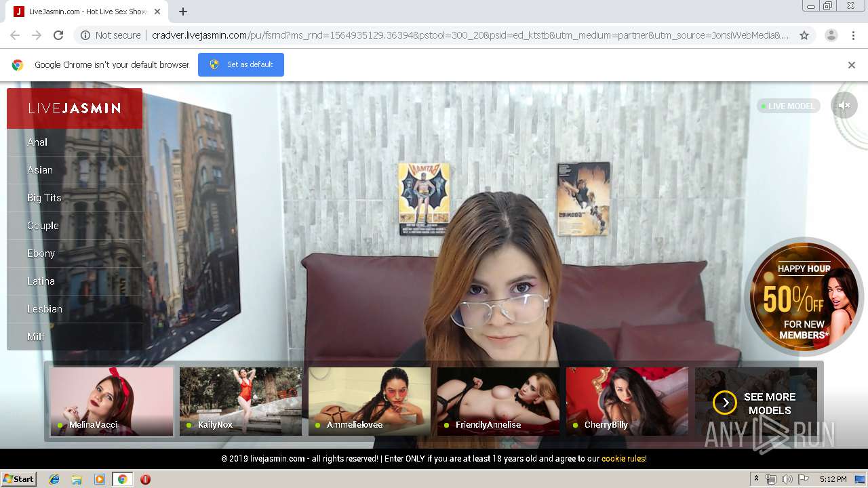Click the clock showing 5:12 PM
Screen dimensions: 868x488
(833, 479)
